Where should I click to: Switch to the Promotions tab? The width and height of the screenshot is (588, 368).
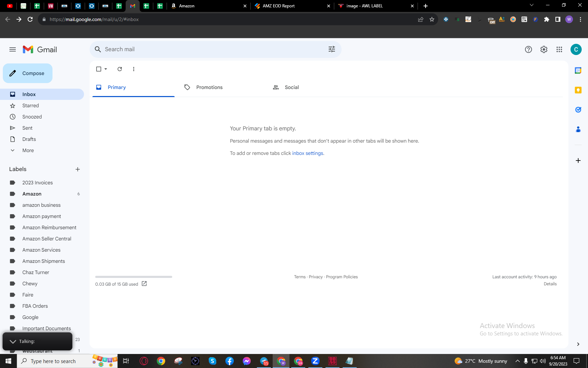(222, 87)
